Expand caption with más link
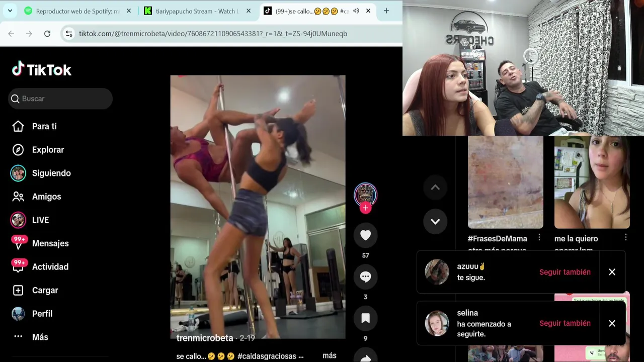The image size is (644, 362). (x=330, y=355)
